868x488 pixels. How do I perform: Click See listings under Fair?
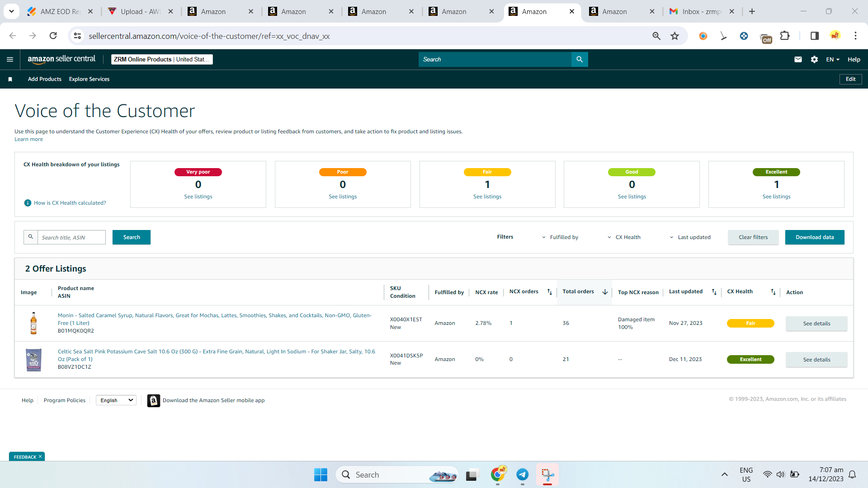487,197
